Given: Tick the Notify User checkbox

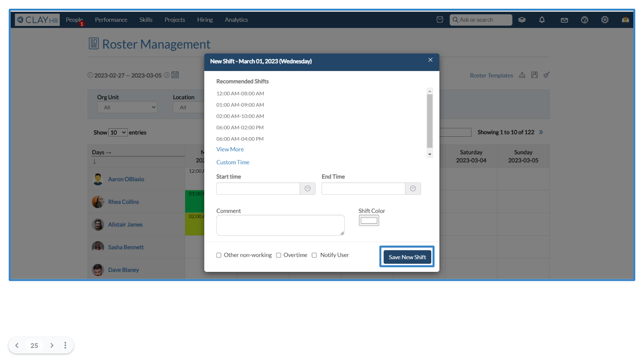Looking at the screenshot, I should [314, 255].
